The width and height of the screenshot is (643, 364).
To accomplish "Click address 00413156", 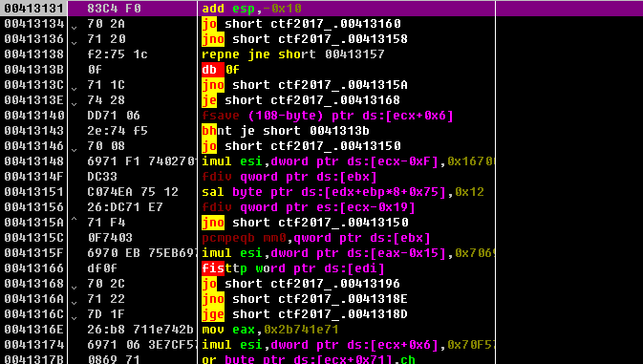I will point(34,207).
